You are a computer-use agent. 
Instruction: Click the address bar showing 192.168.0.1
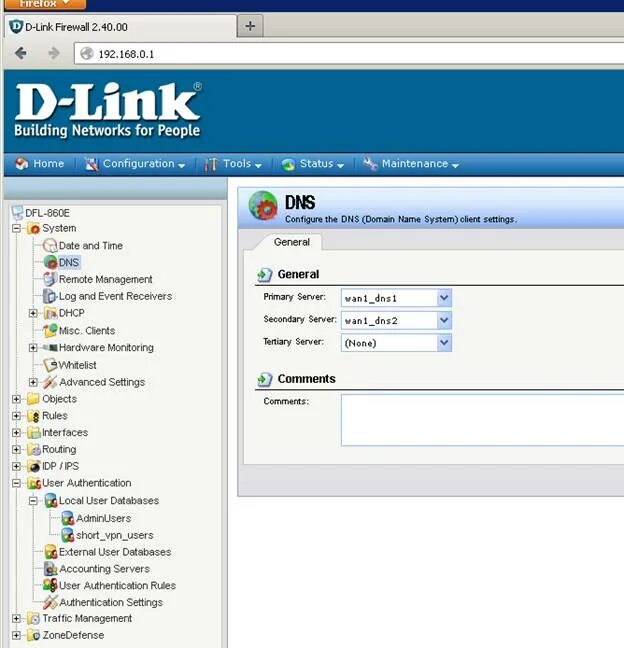tap(349, 54)
